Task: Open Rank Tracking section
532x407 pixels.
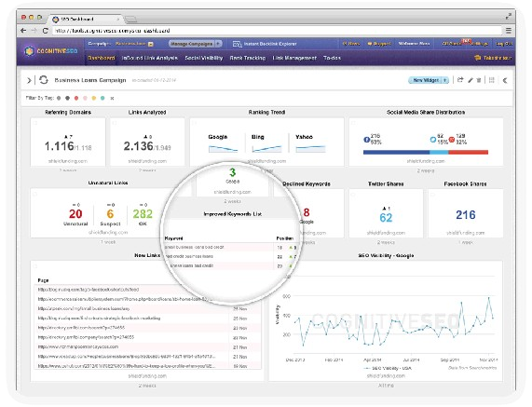Action: coord(248,58)
